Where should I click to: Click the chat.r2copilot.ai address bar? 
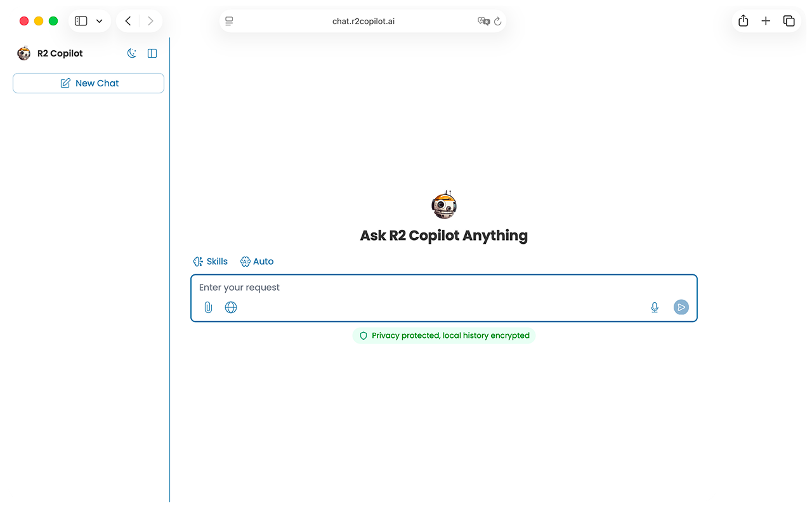click(x=363, y=21)
